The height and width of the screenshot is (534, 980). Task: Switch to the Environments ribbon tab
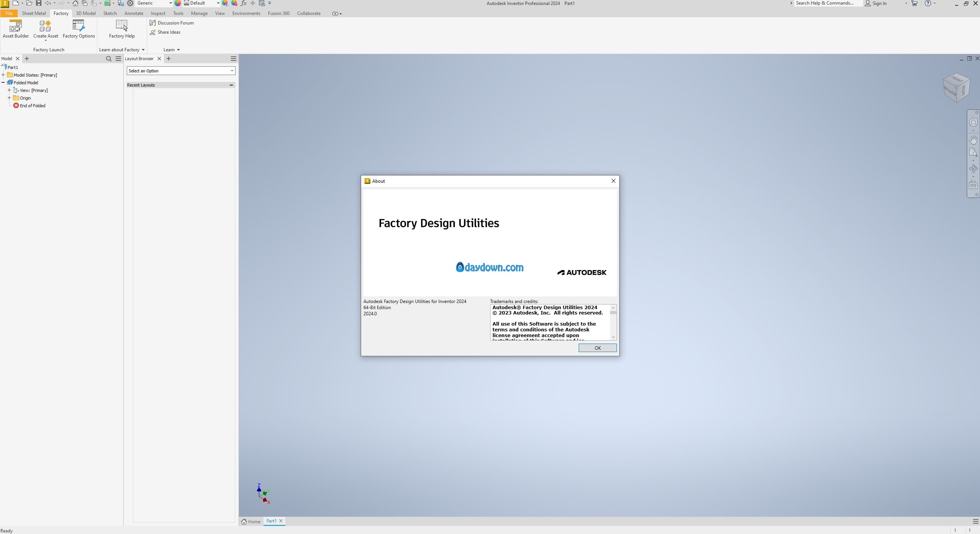coord(246,13)
